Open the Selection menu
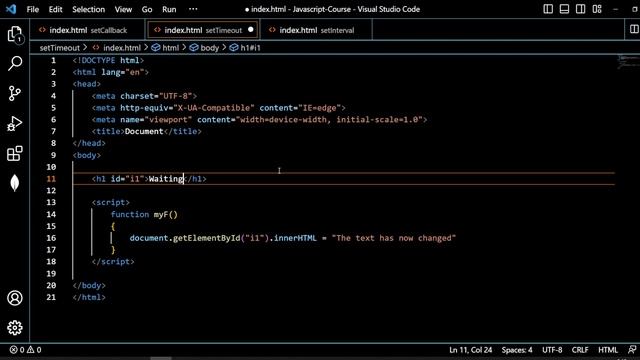 click(89, 9)
